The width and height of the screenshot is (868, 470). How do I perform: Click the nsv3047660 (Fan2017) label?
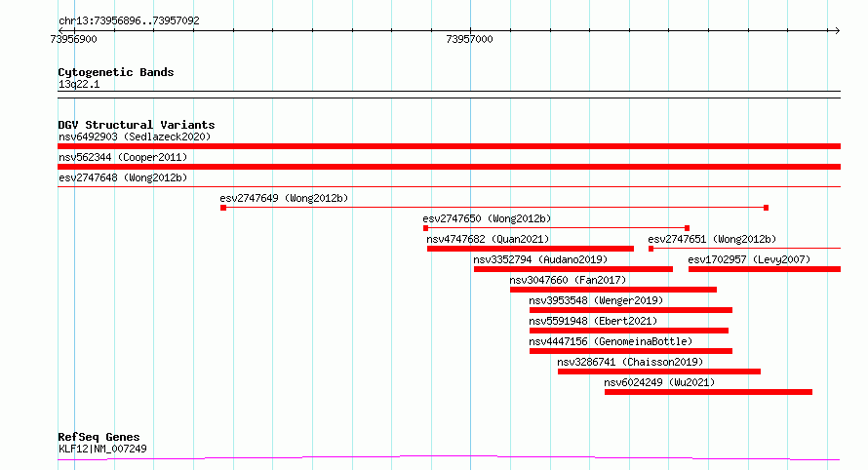point(568,280)
